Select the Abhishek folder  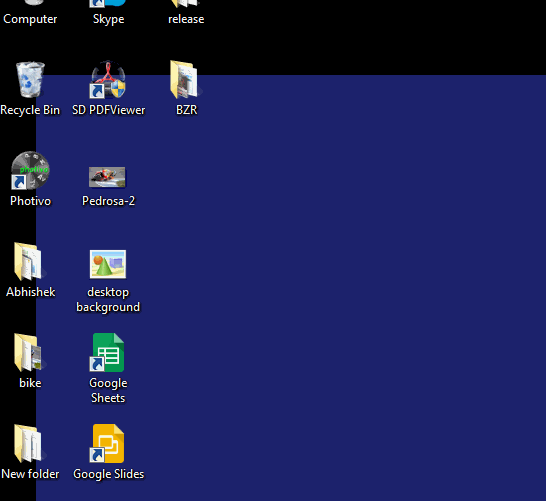pos(29,262)
